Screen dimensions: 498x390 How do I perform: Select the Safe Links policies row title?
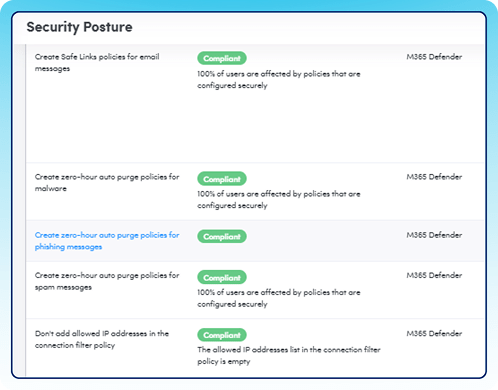tap(97, 63)
